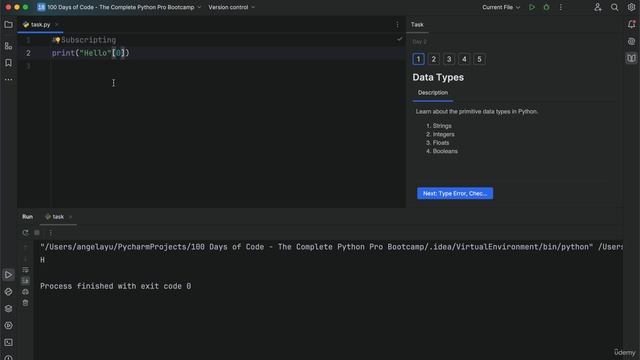This screenshot has height=360, width=640.
Task: Toggle the Task book side panel
Action: tap(631, 58)
